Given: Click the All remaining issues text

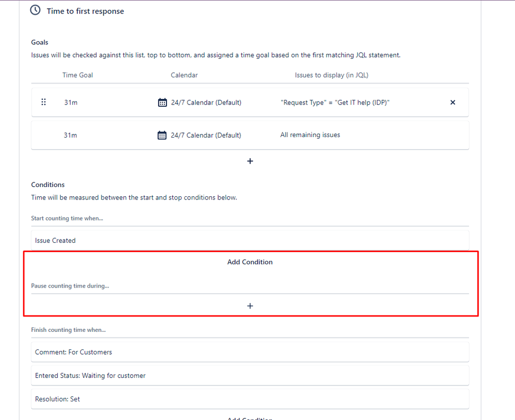Looking at the screenshot, I should point(310,135).
